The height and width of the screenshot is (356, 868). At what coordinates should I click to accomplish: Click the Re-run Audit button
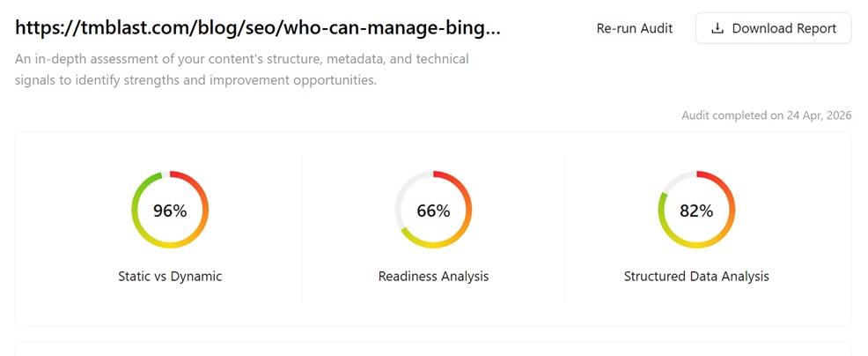634,28
